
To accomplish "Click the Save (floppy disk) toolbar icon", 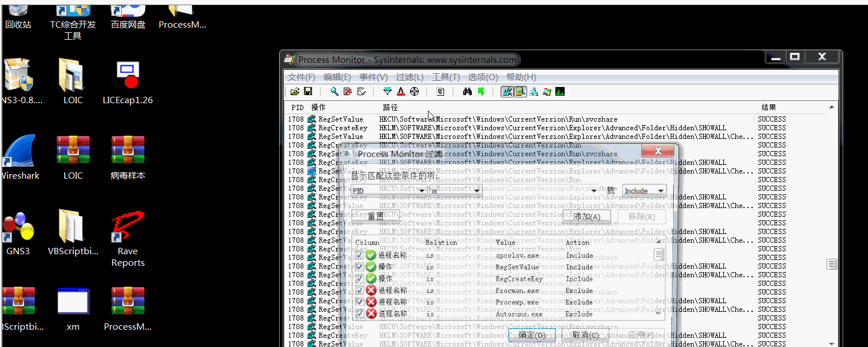I will 308,91.
